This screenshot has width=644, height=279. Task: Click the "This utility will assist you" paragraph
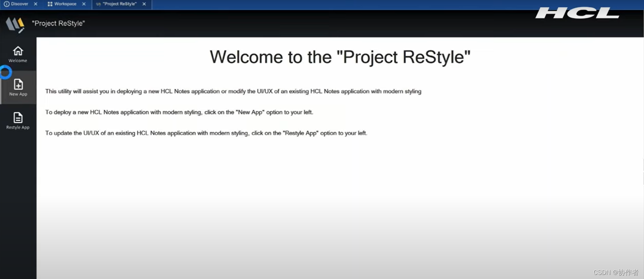click(x=233, y=92)
